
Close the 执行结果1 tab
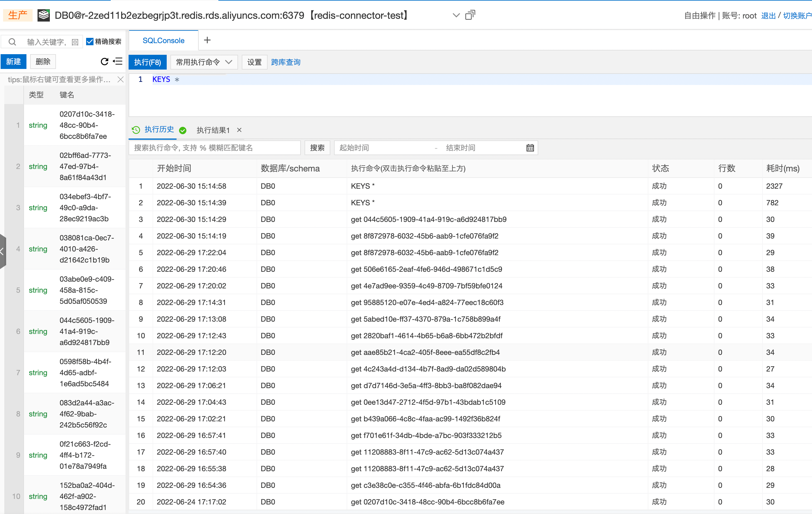tap(239, 130)
